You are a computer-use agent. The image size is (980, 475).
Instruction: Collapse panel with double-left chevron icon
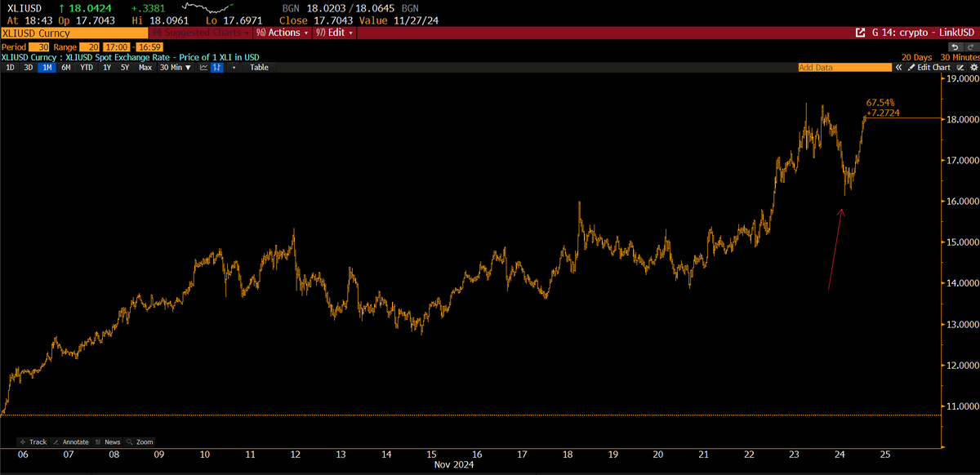[x=898, y=67]
